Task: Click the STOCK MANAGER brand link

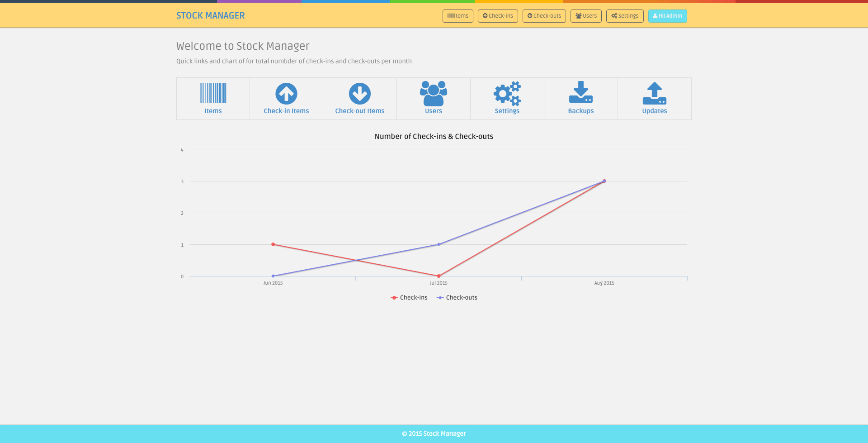Action: coord(211,15)
